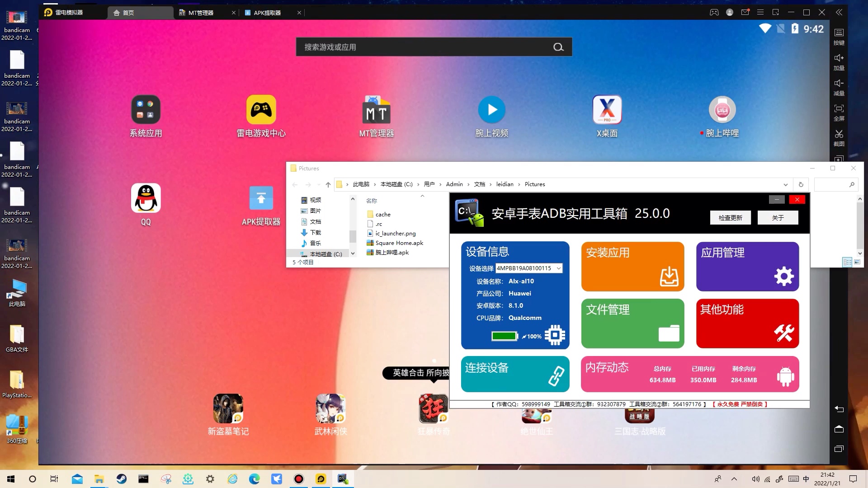Click 检查更新 button
The height and width of the screenshot is (488, 868).
(x=730, y=218)
